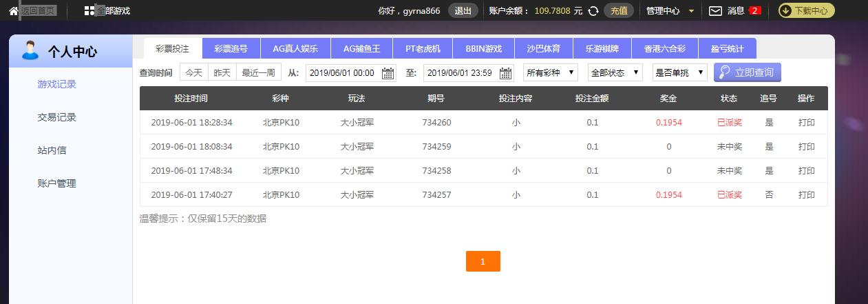868x304 pixels.
Task: Switch to the 盈亏统计 tab
Action: 727,49
